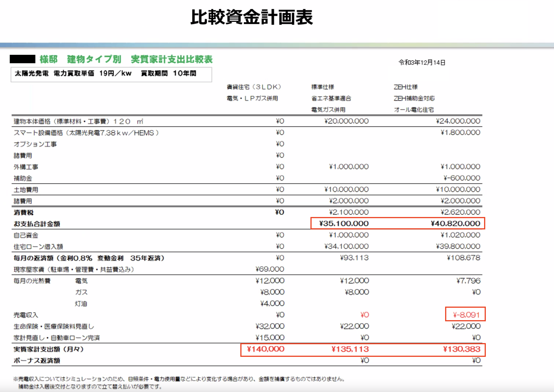Select the ¥35,100,000 total payment value

click(344, 224)
